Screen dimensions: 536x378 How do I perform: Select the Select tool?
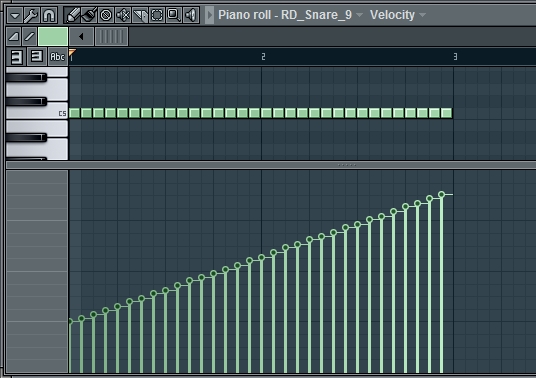click(157, 15)
